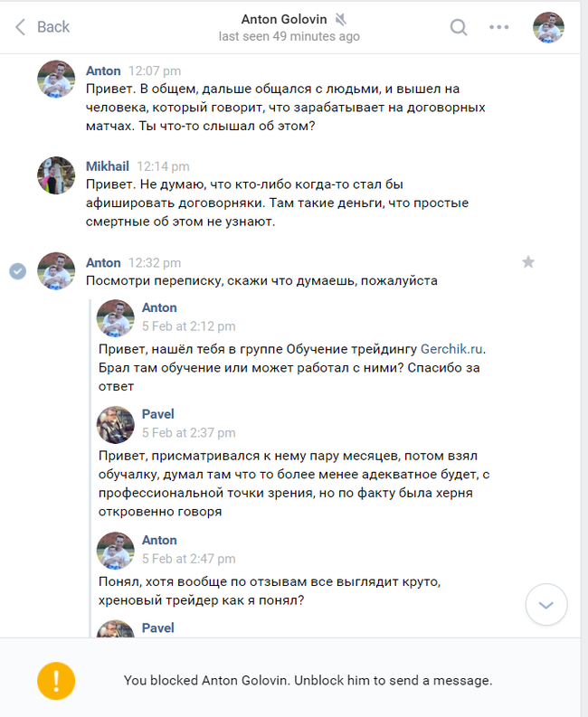The image size is (588, 717).
Task: Click Mikhail's avatar on 12:14 pm message
Action: pyautogui.click(x=56, y=175)
